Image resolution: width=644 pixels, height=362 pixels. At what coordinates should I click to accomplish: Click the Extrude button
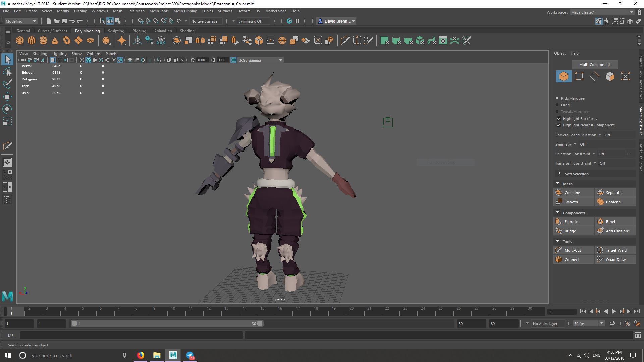(574, 222)
